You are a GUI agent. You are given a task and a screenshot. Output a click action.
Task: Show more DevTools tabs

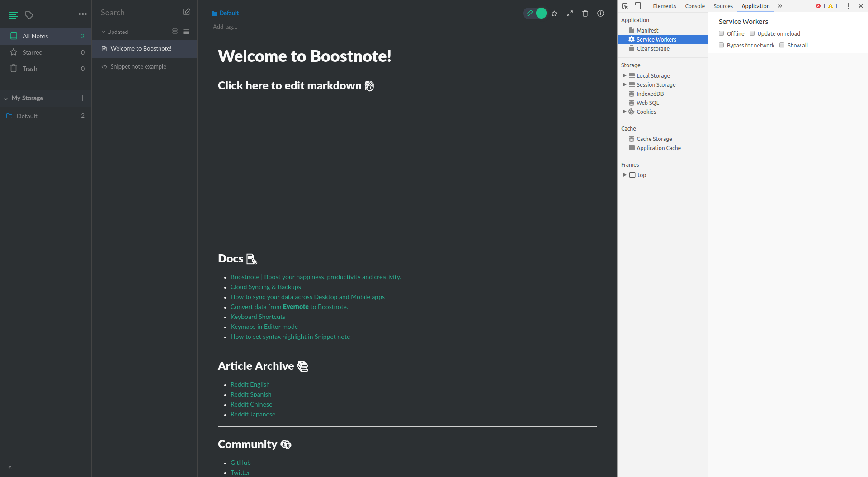pyautogui.click(x=780, y=6)
